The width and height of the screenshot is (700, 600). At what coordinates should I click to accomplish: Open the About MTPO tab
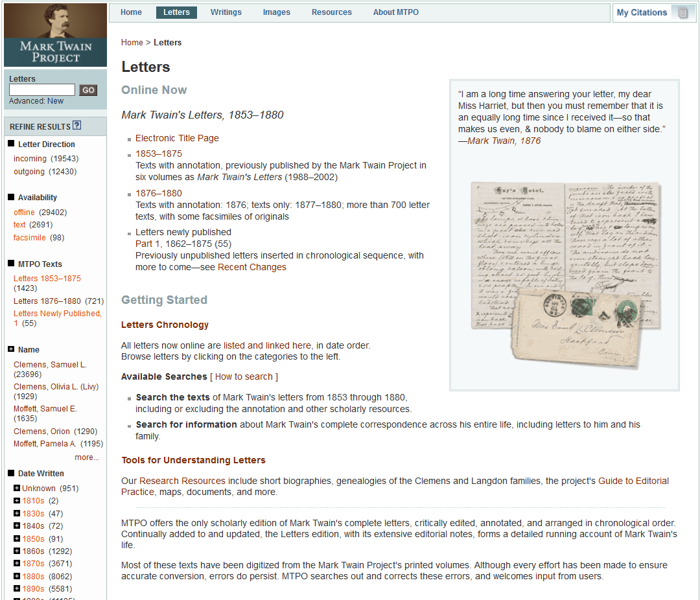coord(396,12)
